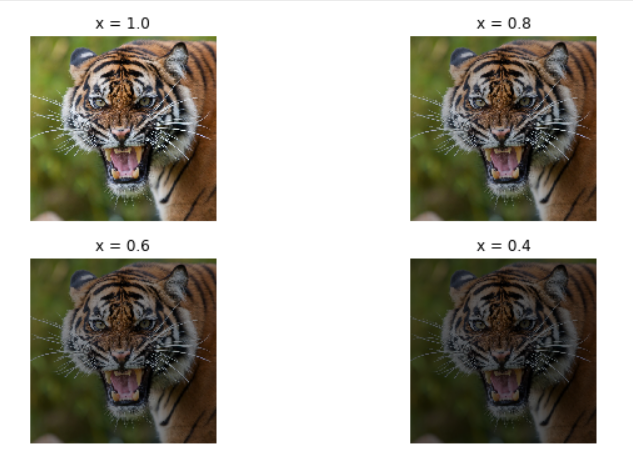The width and height of the screenshot is (633, 473).
Task: Click the white-spotted dark ear in x = 1.0 image
Action: [x=82, y=57]
